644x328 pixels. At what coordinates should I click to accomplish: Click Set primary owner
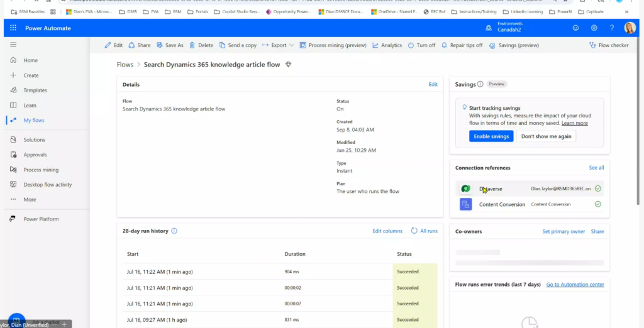(563, 231)
